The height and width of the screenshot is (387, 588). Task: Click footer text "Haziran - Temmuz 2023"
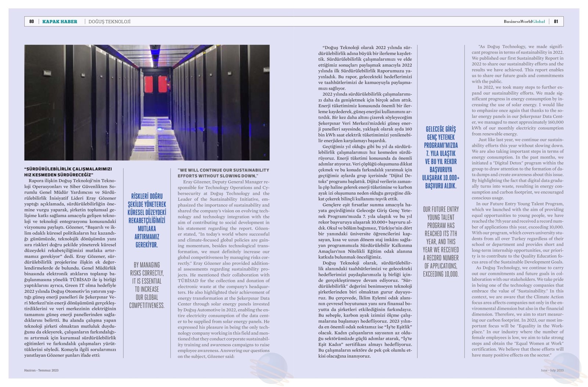[x=41, y=370]
